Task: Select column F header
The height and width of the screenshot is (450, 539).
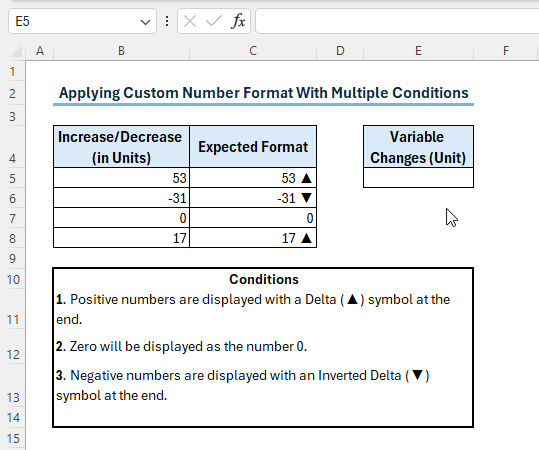Action: coord(506,51)
